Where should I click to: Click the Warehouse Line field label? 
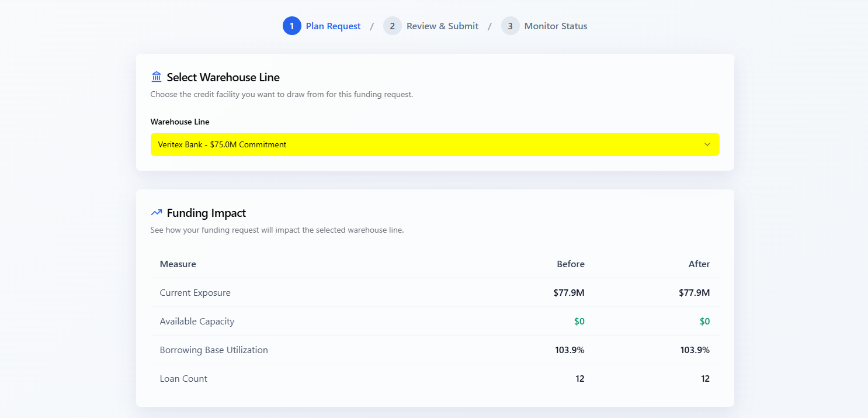pyautogui.click(x=180, y=122)
